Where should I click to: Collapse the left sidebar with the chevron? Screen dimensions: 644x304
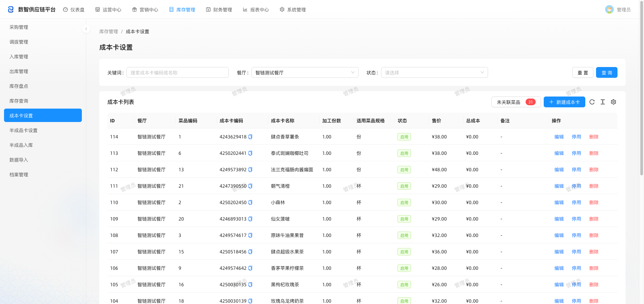coord(86,29)
